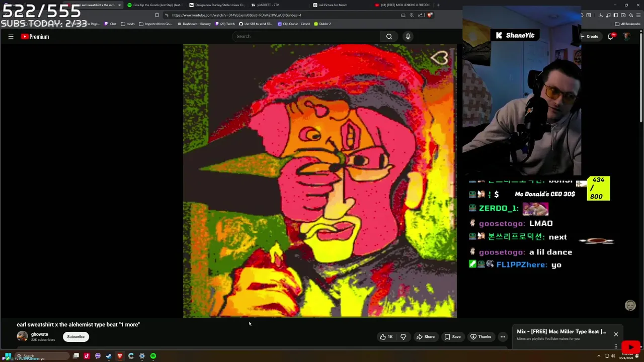Subscribe to the ghowste channel
This screenshot has width=644, height=362.
click(x=76, y=337)
